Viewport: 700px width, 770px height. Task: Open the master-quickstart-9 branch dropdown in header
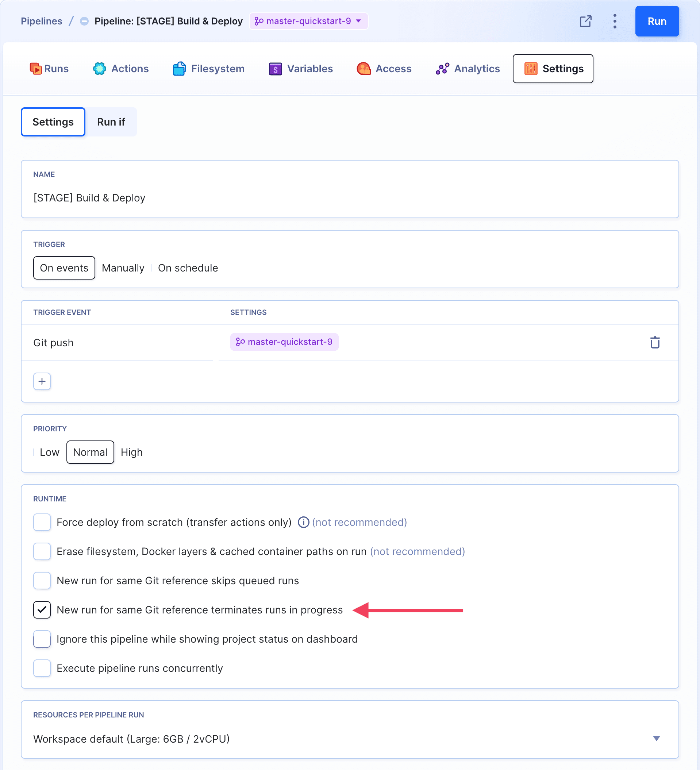(308, 21)
